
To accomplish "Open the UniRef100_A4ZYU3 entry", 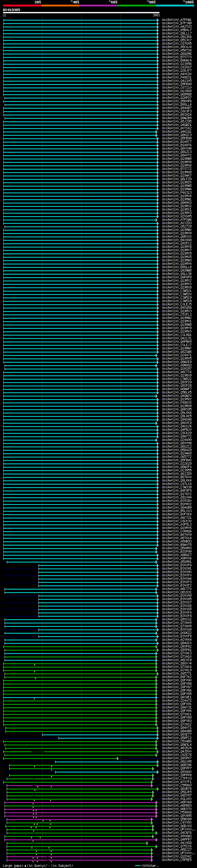I will coord(176,26).
